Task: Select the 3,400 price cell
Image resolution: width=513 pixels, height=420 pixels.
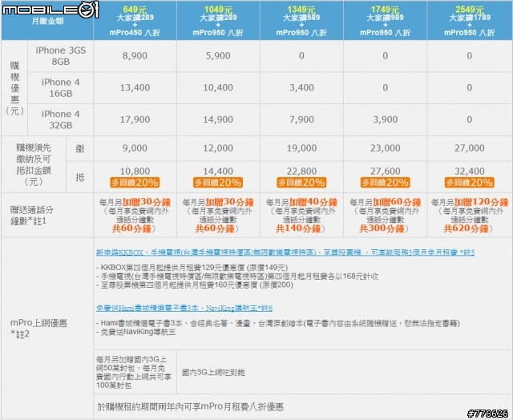Action: [x=301, y=87]
